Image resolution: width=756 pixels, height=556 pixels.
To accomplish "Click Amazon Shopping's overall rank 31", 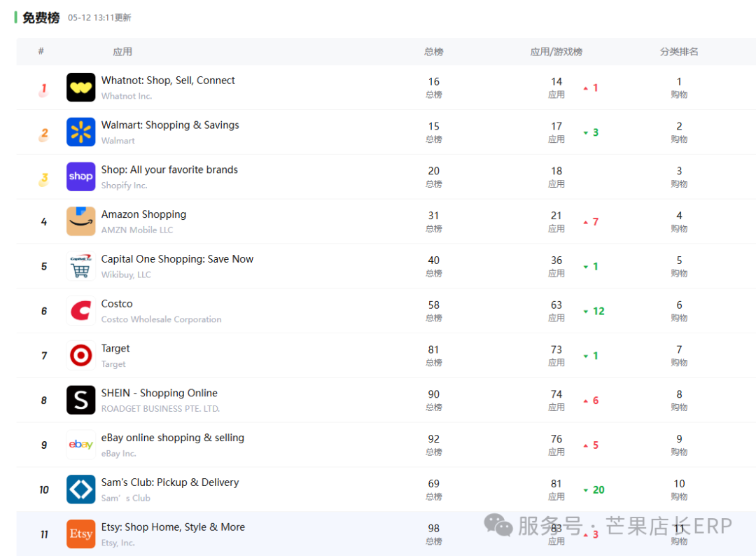I will coord(433,216).
